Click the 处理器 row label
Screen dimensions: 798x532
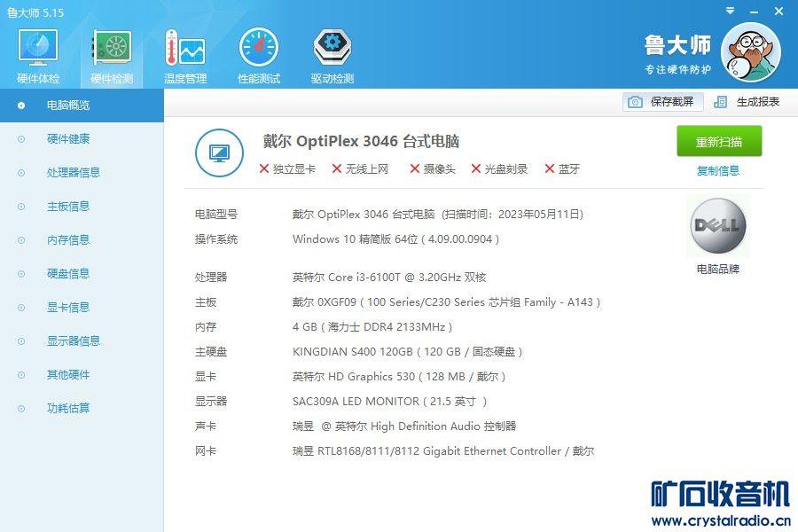tap(211, 278)
